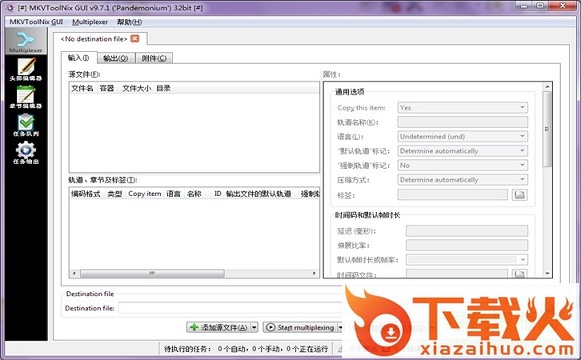Click the tags input field
The height and width of the screenshot is (360, 581).
pyautogui.click(x=452, y=194)
